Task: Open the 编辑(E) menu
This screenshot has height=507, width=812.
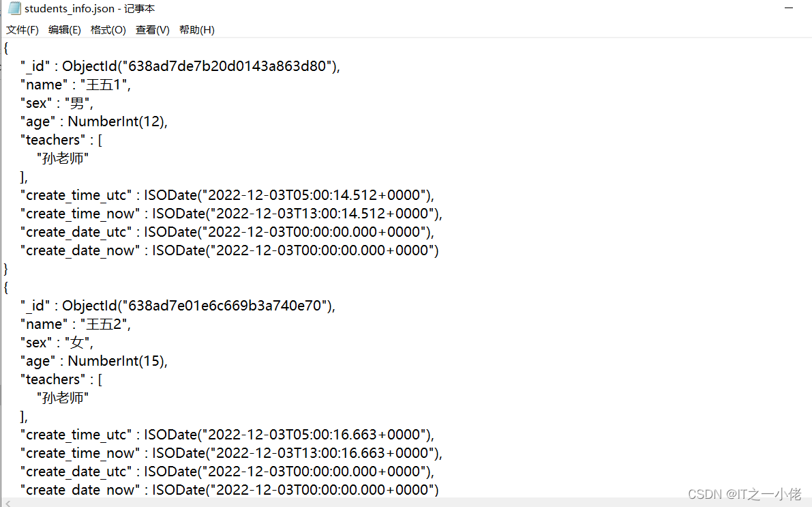Action: tap(65, 30)
